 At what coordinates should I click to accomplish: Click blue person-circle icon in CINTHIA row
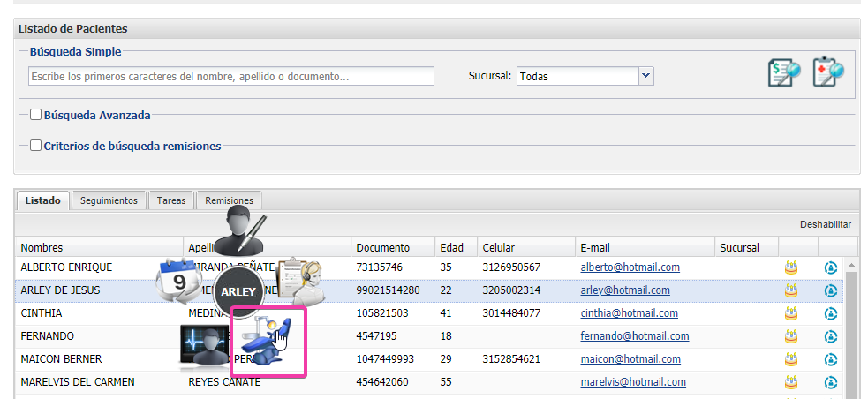(x=830, y=313)
